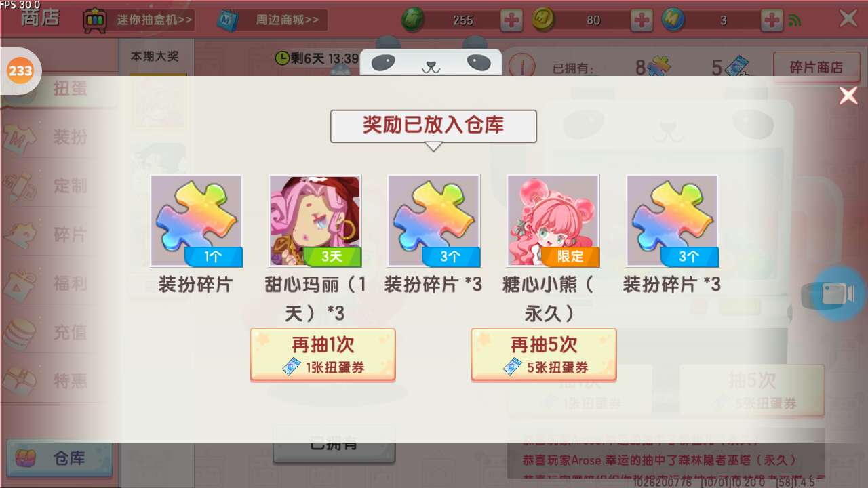Switch to the gacha tab in sidebar
This screenshot has width=868, height=488.
[x=59, y=89]
